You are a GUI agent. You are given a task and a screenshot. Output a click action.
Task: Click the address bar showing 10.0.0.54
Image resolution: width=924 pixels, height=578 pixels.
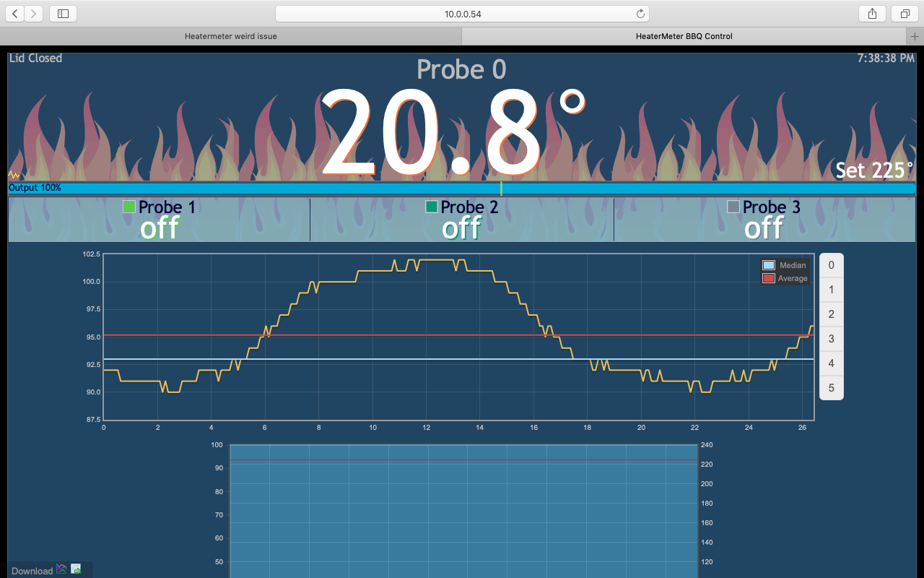coord(462,14)
